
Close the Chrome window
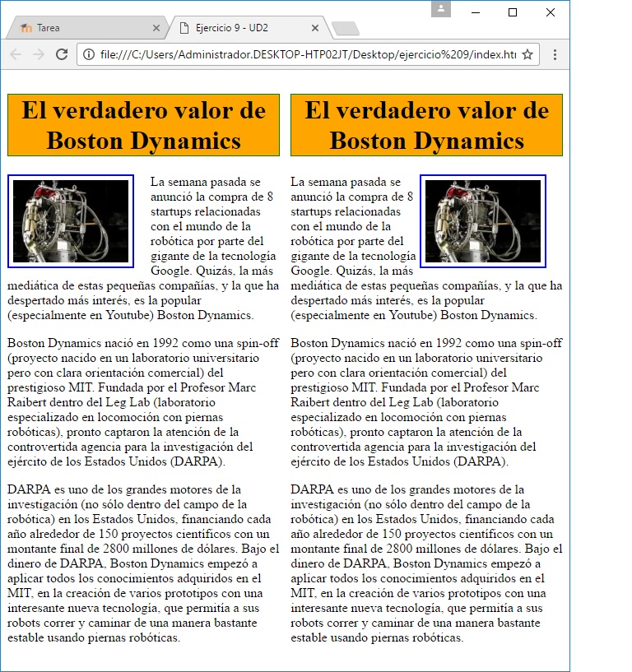[551, 12]
